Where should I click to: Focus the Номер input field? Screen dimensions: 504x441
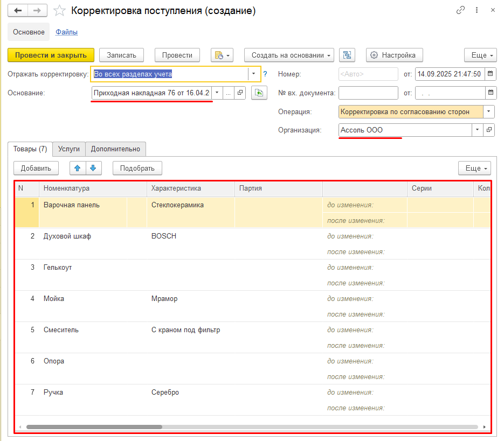(368, 74)
